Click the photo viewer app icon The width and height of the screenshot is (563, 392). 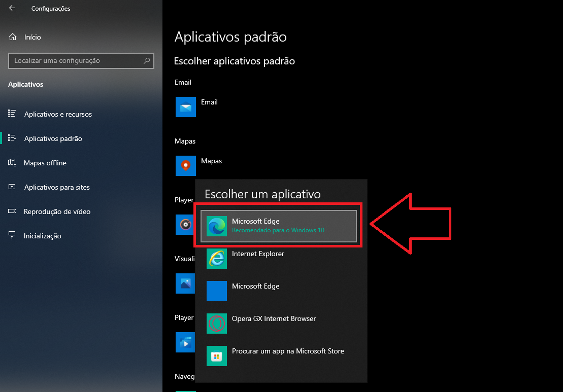point(185,283)
